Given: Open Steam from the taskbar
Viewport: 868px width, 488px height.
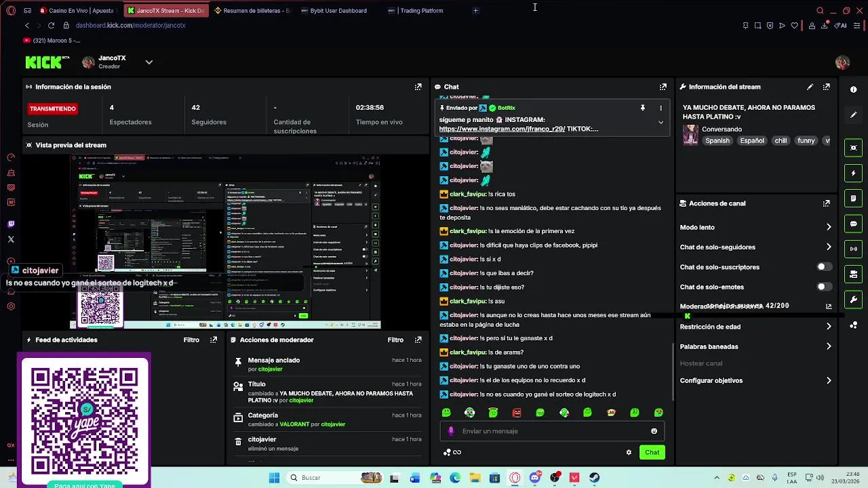Looking at the screenshot, I should 594,478.
